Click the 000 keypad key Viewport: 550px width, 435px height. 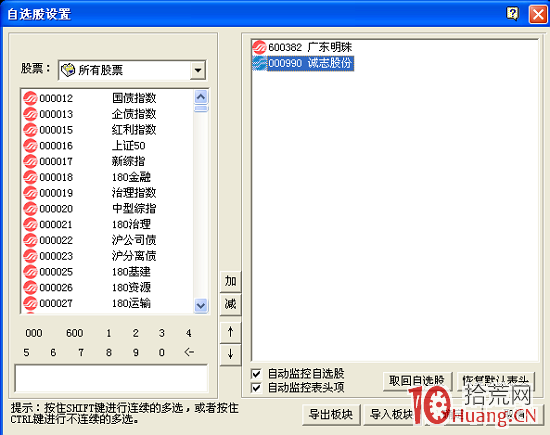[x=34, y=333]
